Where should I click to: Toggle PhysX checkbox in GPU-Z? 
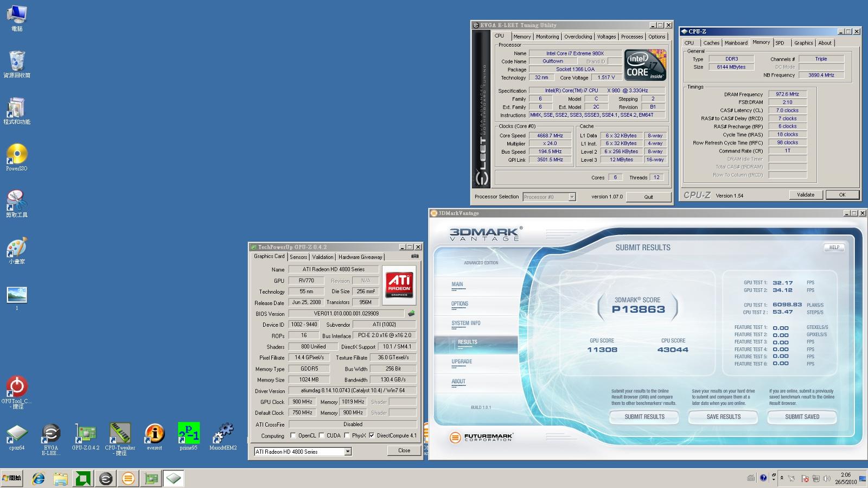347,435
